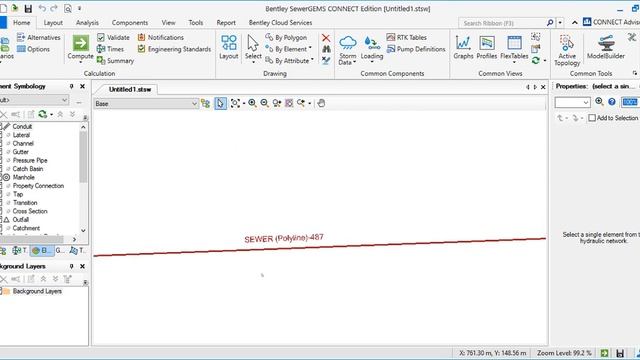Open the View ribbon tab

pos(168,23)
